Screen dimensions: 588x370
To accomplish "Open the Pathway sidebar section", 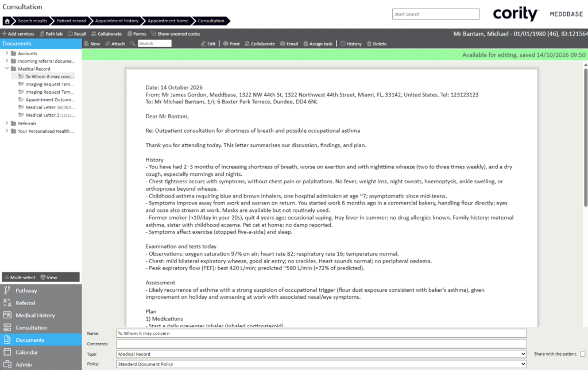I will click(x=41, y=291).
